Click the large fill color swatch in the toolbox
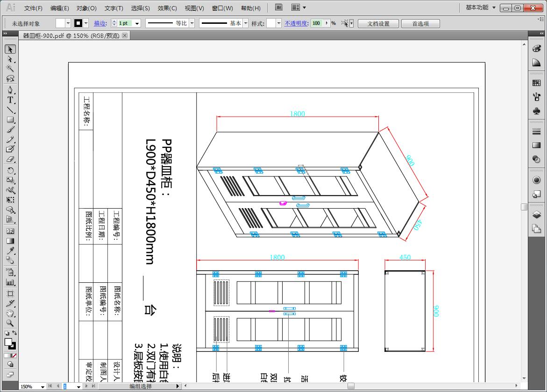This screenshot has width=547, height=392. (8, 342)
